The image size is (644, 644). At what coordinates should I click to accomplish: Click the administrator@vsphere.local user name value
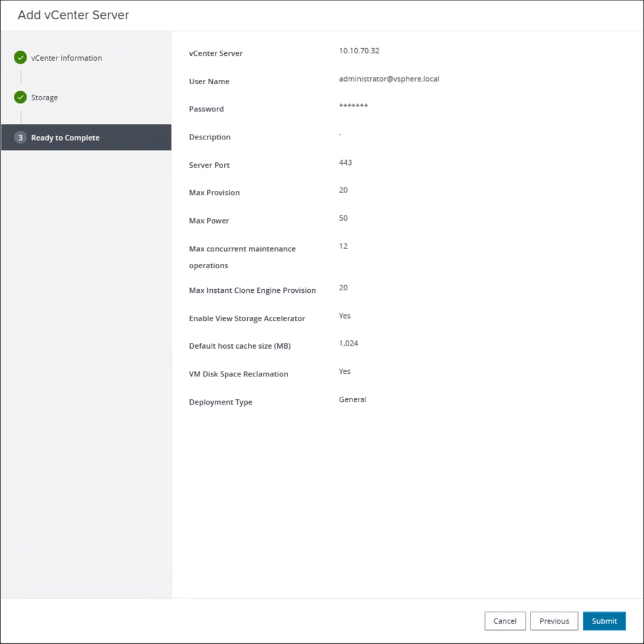[x=389, y=79]
